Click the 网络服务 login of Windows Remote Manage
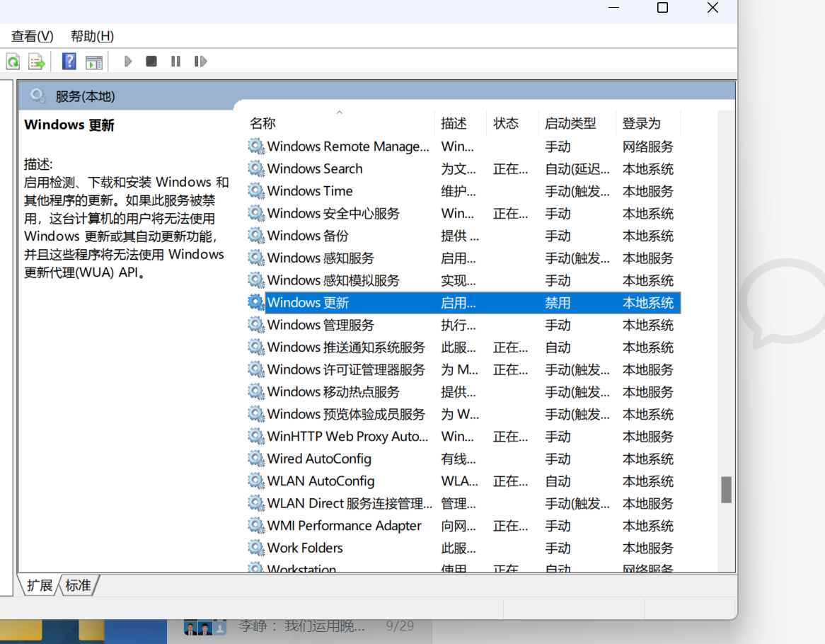This screenshot has height=644, width=825. pos(647,146)
